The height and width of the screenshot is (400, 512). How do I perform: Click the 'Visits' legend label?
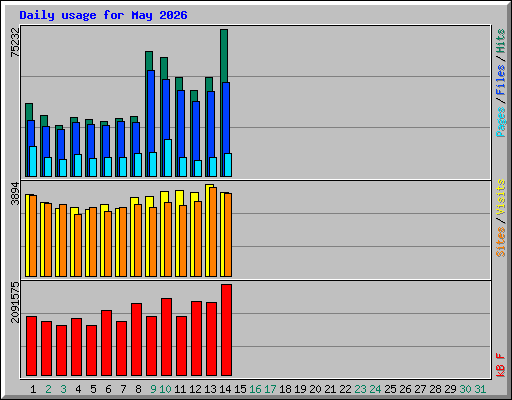pos(501,197)
